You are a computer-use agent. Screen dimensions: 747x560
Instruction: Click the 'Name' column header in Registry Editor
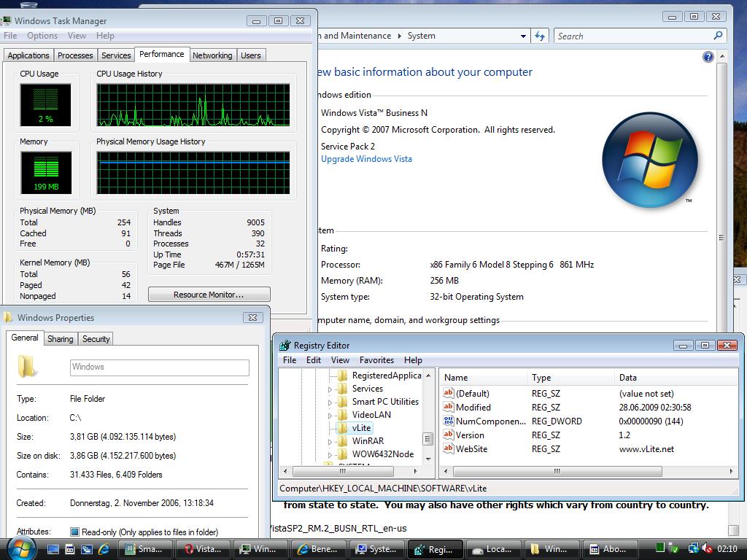click(x=483, y=378)
